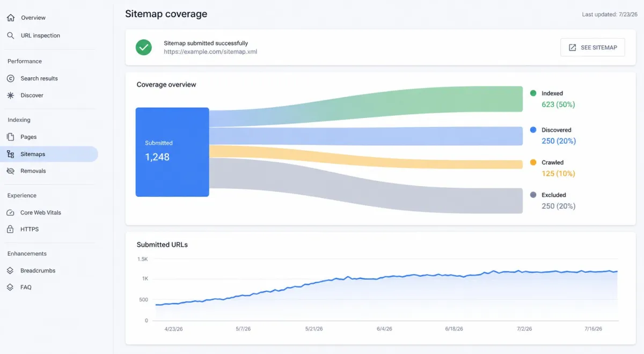Click the 4/23/26 axis date
Viewport: 644px width, 354px height.
tap(174, 329)
